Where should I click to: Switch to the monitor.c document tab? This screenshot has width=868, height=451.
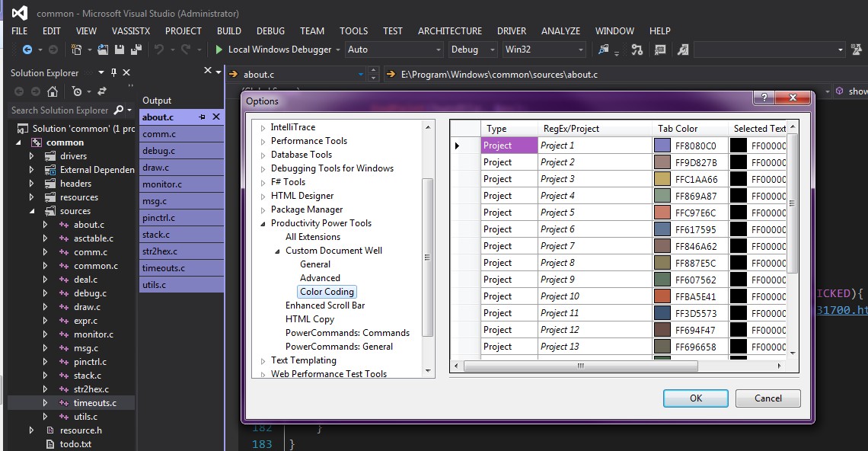click(x=181, y=184)
